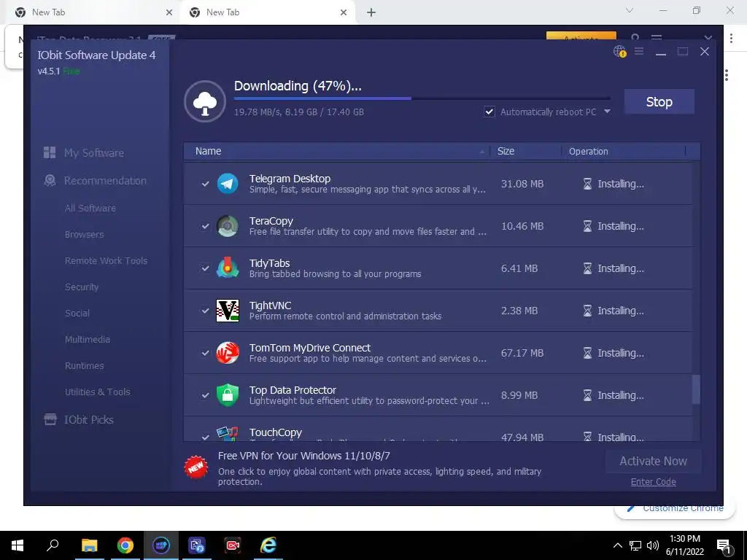This screenshot has height=560, width=747.
Task: Uncheck TouchCopy row checkbox
Action: click(x=205, y=437)
